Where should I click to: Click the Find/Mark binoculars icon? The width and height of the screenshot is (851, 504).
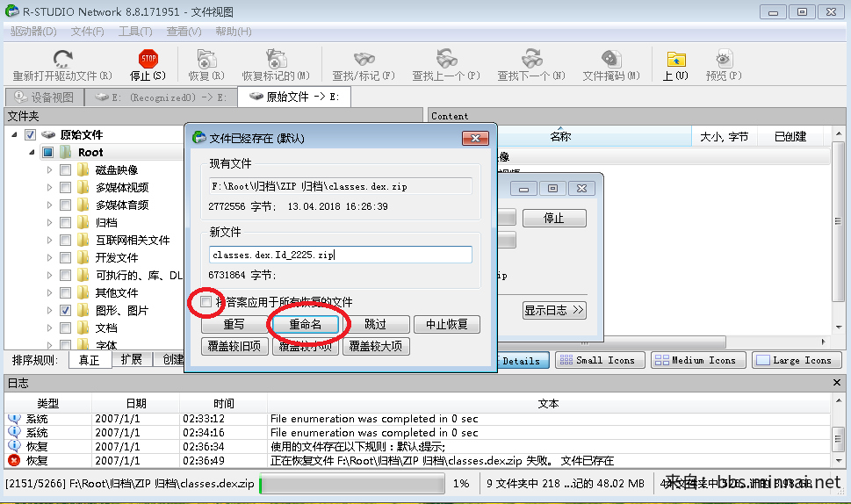click(x=364, y=60)
